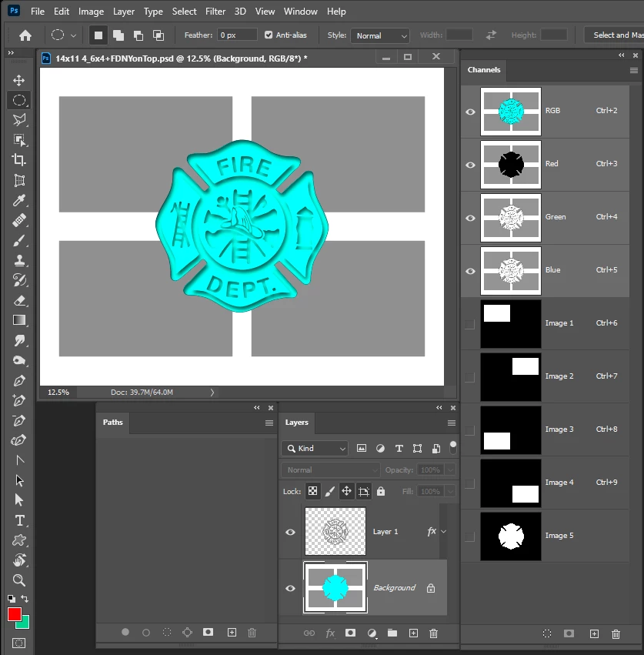This screenshot has height=655, width=644.
Task: Show the Image 1 channel
Action: pos(470,324)
